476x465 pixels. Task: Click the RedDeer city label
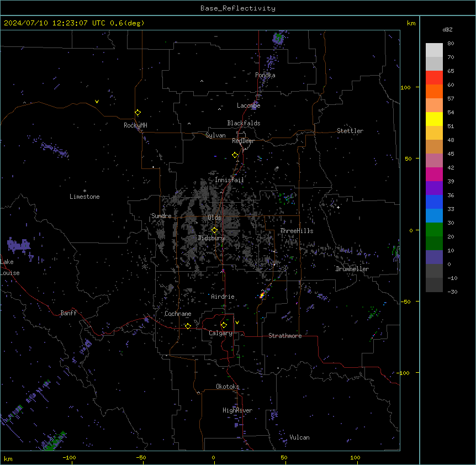pos(244,141)
